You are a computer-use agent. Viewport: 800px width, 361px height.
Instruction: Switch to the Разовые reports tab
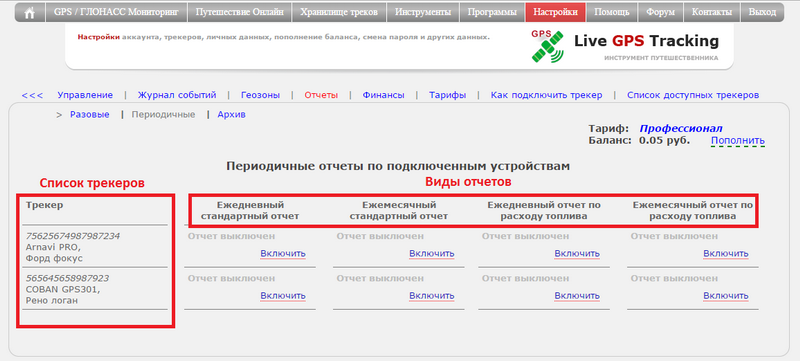pos(90,115)
